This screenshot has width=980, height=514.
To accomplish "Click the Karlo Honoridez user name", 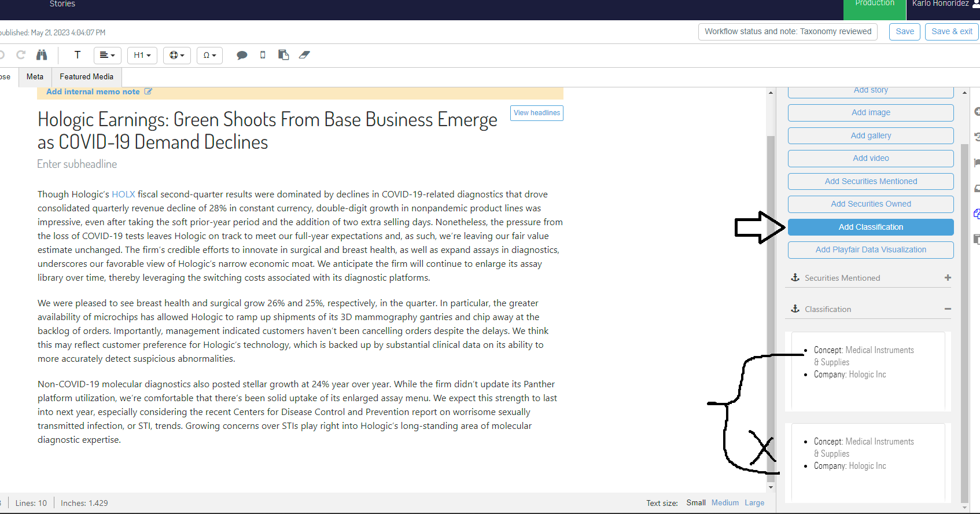I will pos(940,3).
